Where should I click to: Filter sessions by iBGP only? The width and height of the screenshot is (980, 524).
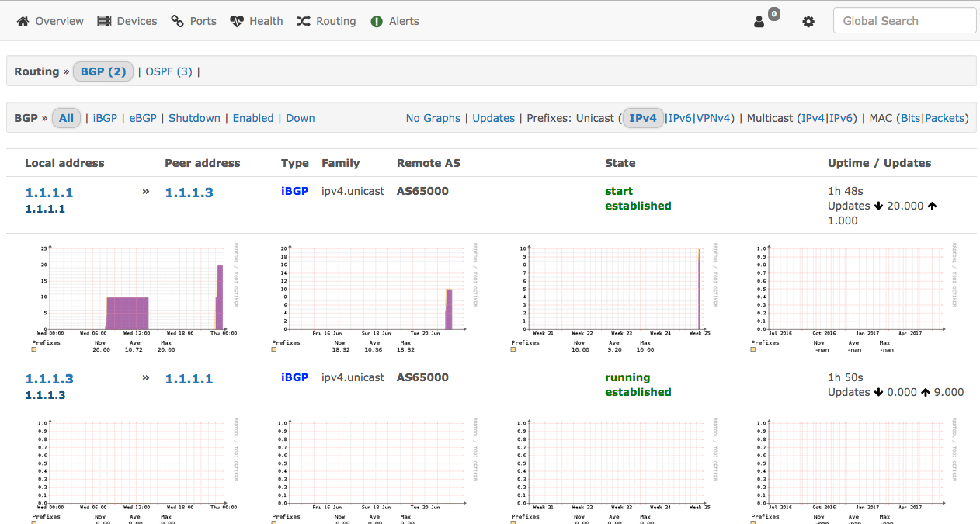point(105,117)
